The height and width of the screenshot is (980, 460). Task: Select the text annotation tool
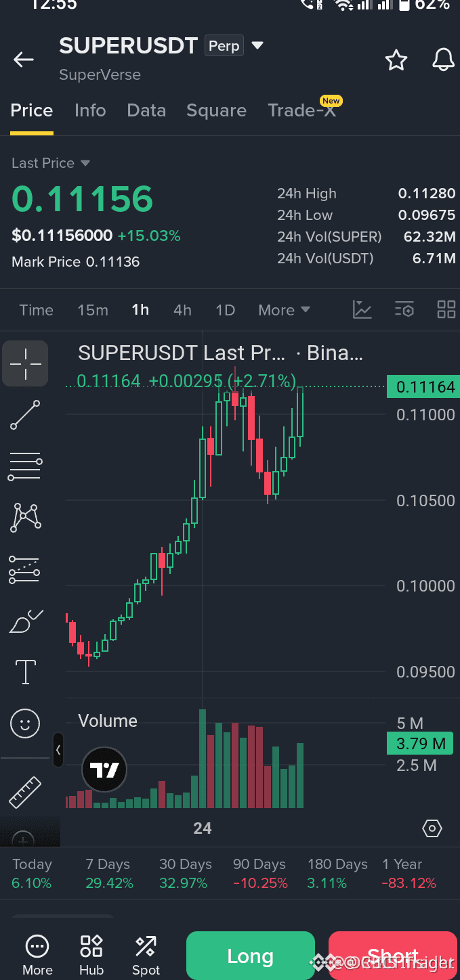[x=26, y=672]
